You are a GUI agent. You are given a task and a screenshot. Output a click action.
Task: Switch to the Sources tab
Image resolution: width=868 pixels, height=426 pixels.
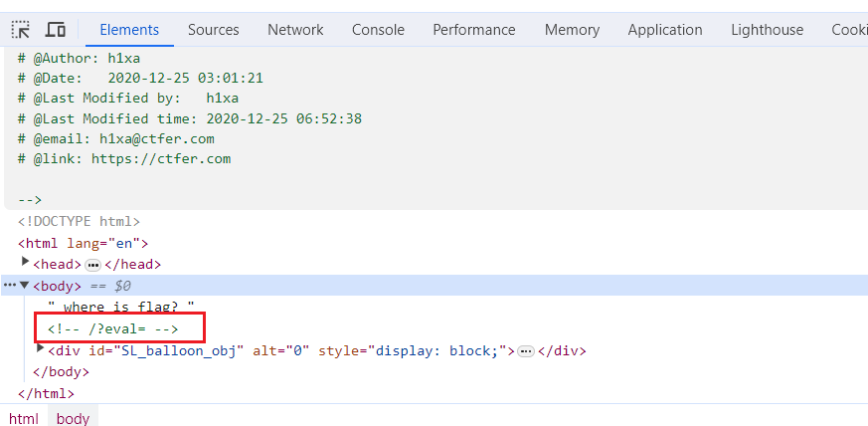point(213,30)
